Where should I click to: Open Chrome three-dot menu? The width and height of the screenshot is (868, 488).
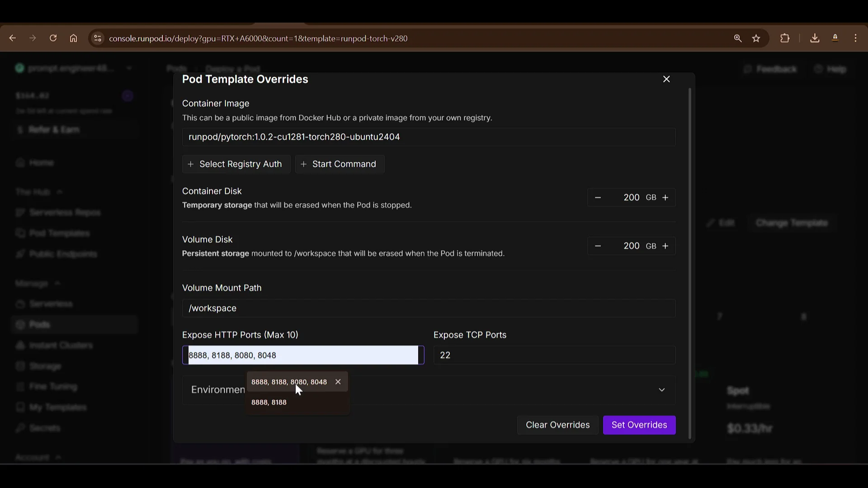[855, 38]
